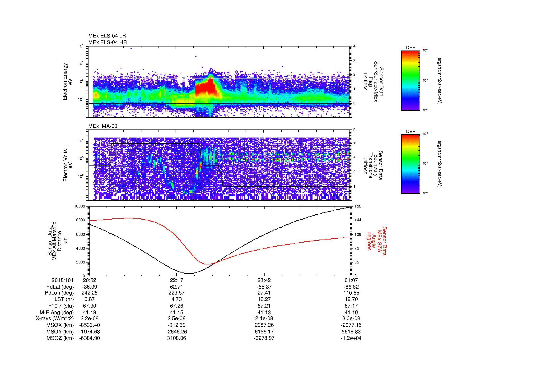Click the 'MSOY (km)' row label
This screenshot has height=392, width=555.
point(60,332)
